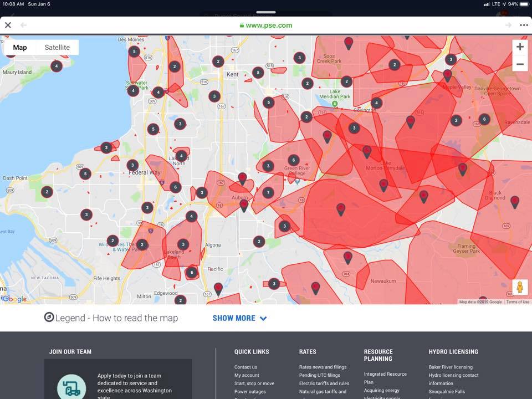Select the cluster marker 5 at Des Moines
Viewport: 532px width, 399px height.
134,52
